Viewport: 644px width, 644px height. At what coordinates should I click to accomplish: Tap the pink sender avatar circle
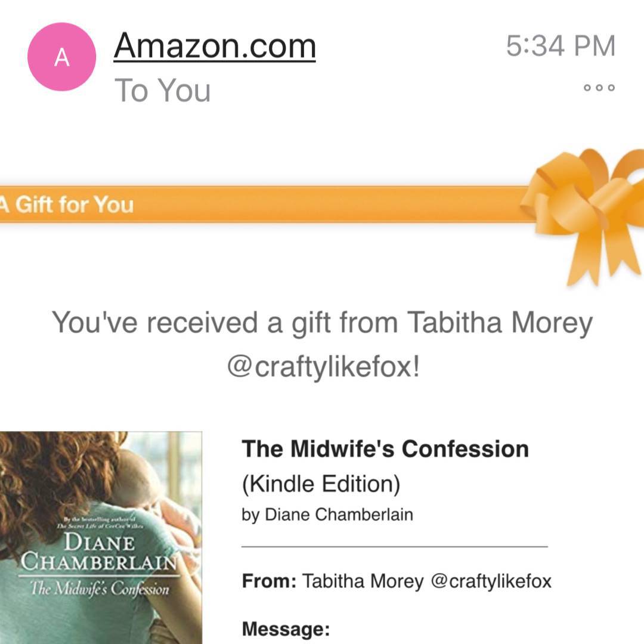61,57
